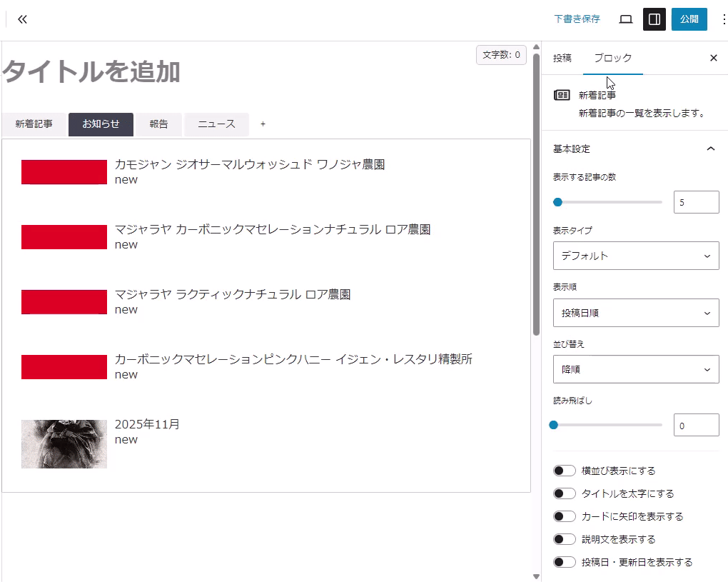Select the ニュース tab

(x=216, y=124)
